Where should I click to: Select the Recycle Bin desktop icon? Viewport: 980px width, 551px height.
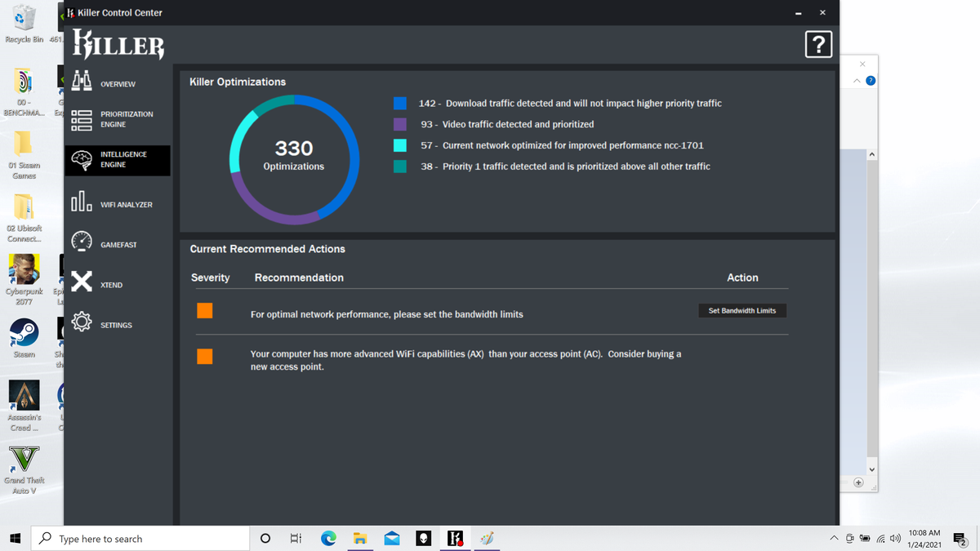[24, 24]
